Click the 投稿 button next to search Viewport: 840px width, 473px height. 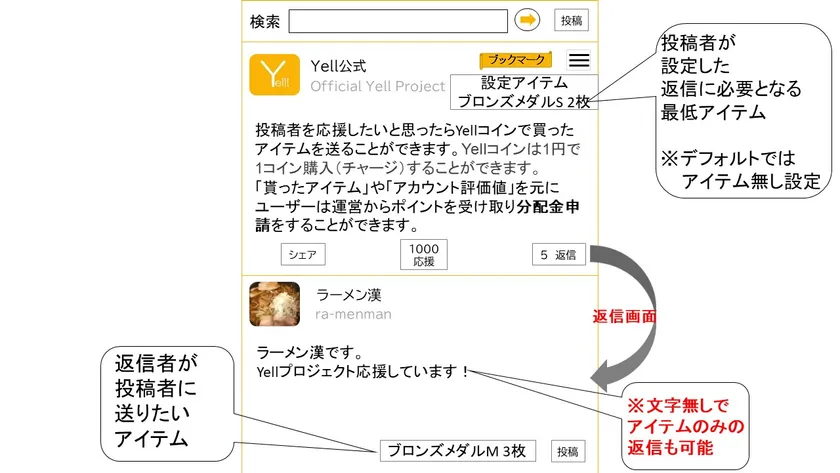[571, 20]
